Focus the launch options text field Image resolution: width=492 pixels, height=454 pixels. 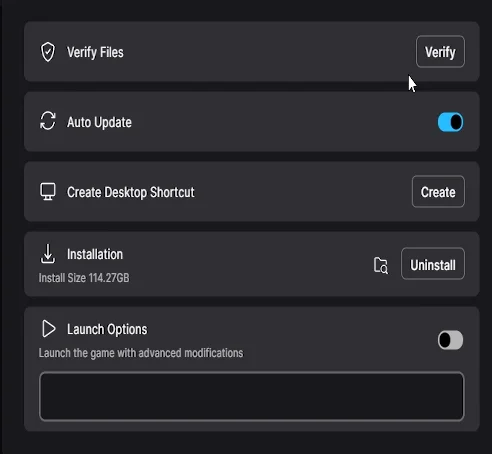pyautogui.click(x=252, y=396)
